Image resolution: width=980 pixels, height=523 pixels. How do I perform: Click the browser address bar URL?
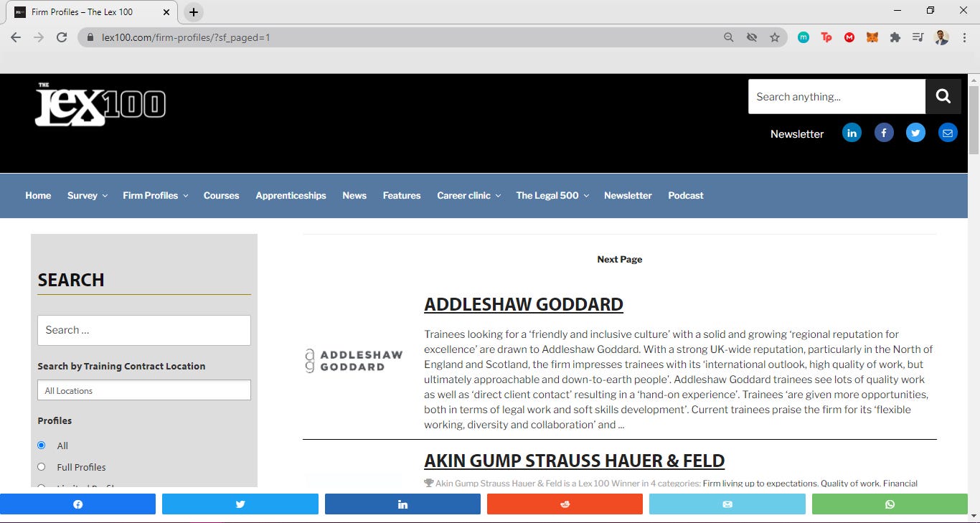pos(186,37)
